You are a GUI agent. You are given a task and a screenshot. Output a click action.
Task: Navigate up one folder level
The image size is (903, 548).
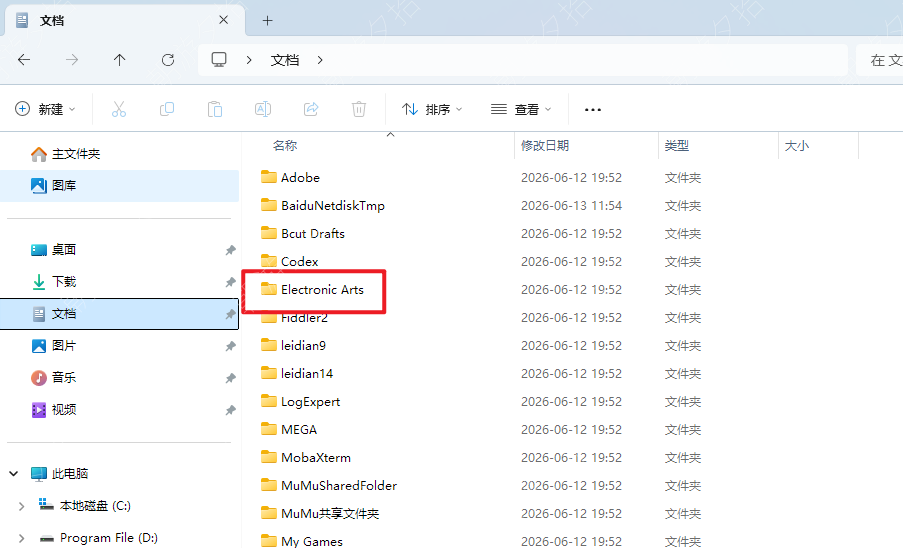119,60
